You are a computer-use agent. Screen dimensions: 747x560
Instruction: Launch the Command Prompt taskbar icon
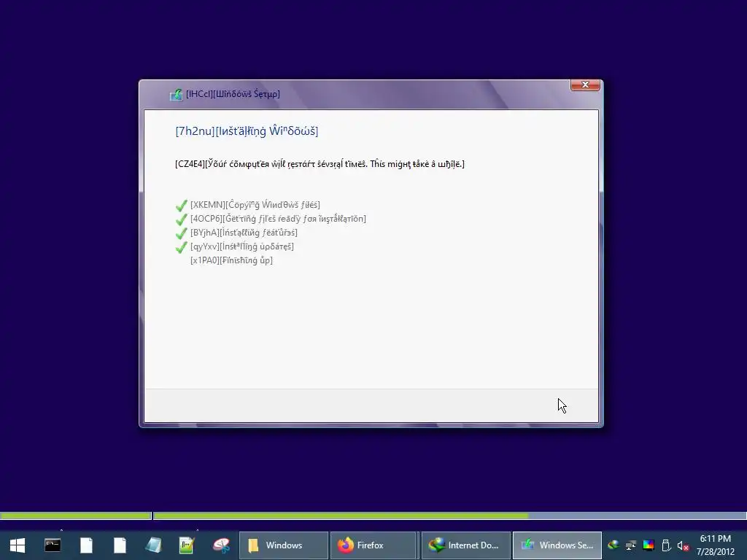53,545
